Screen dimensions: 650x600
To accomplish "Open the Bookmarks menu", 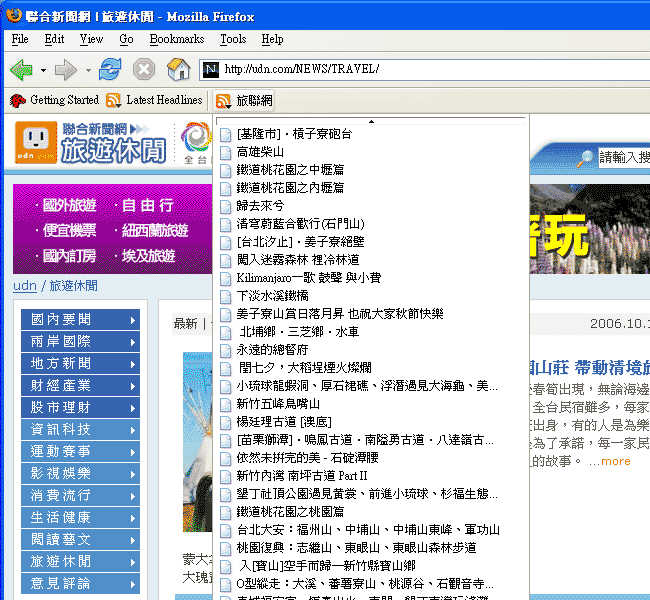I will (176, 39).
